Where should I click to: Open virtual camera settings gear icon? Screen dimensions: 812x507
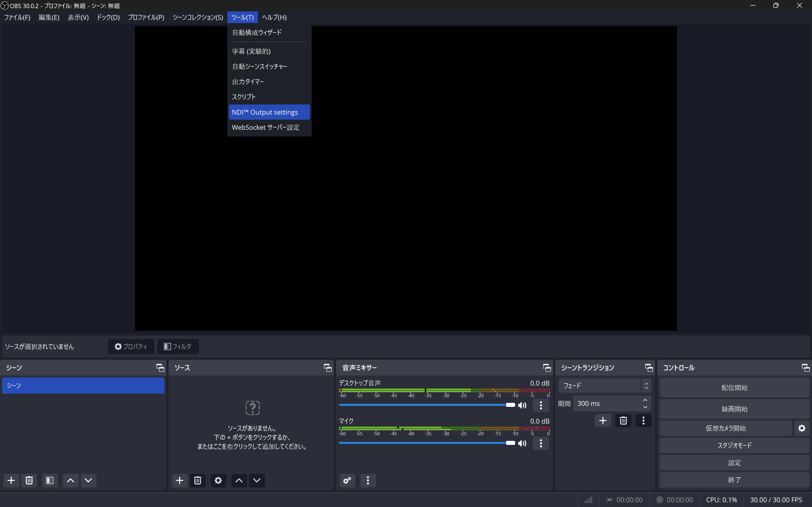pyautogui.click(x=802, y=428)
